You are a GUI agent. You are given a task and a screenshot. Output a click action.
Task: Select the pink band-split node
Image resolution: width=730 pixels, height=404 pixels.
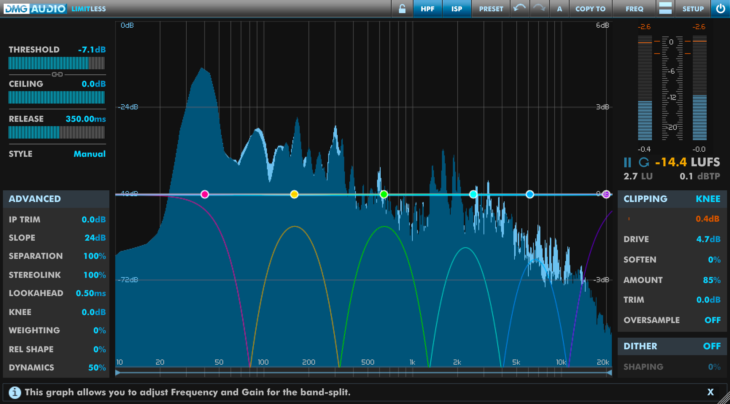click(x=204, y=194)
